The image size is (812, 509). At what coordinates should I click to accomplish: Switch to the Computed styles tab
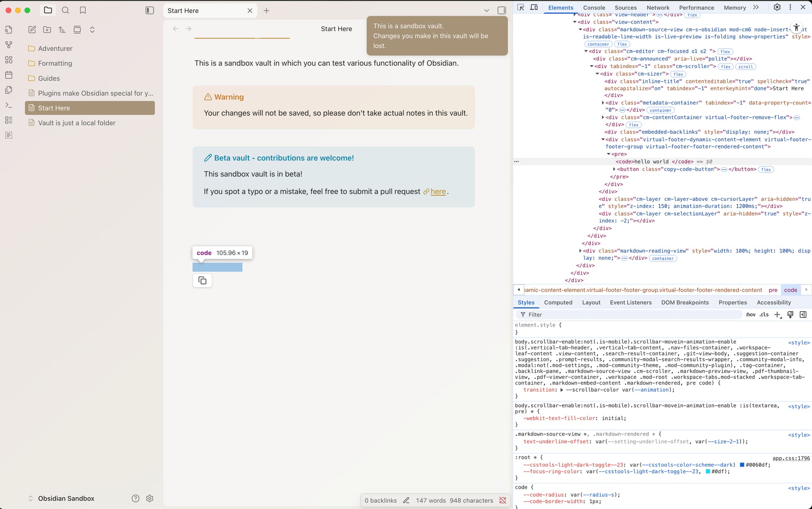[558, 303]
